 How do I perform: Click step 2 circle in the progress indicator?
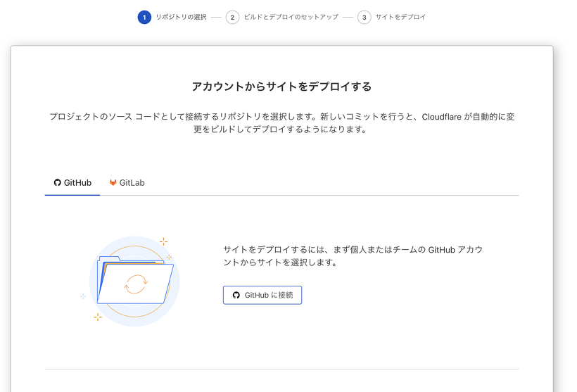pyautogui.click(x=232, y=18)
